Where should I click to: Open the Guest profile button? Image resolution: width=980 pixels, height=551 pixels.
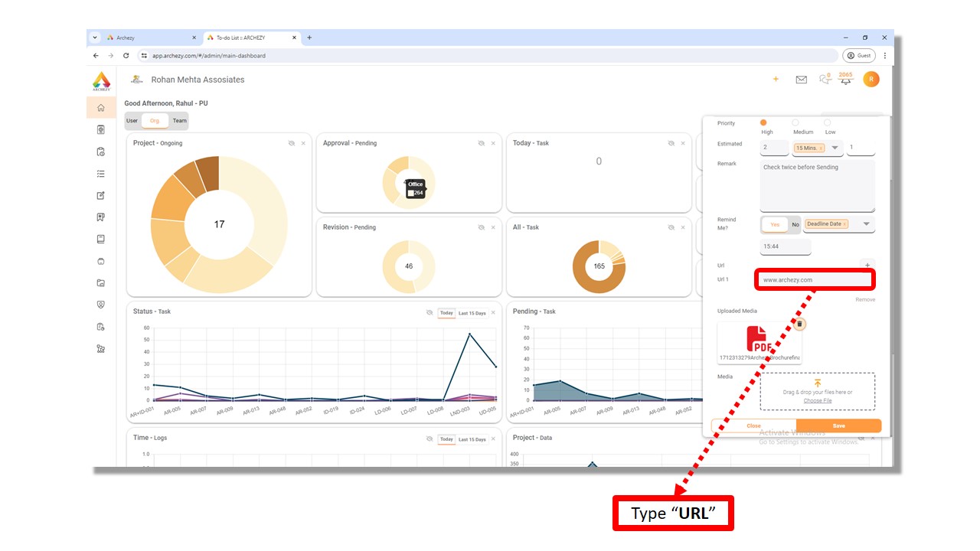(859, 56)
